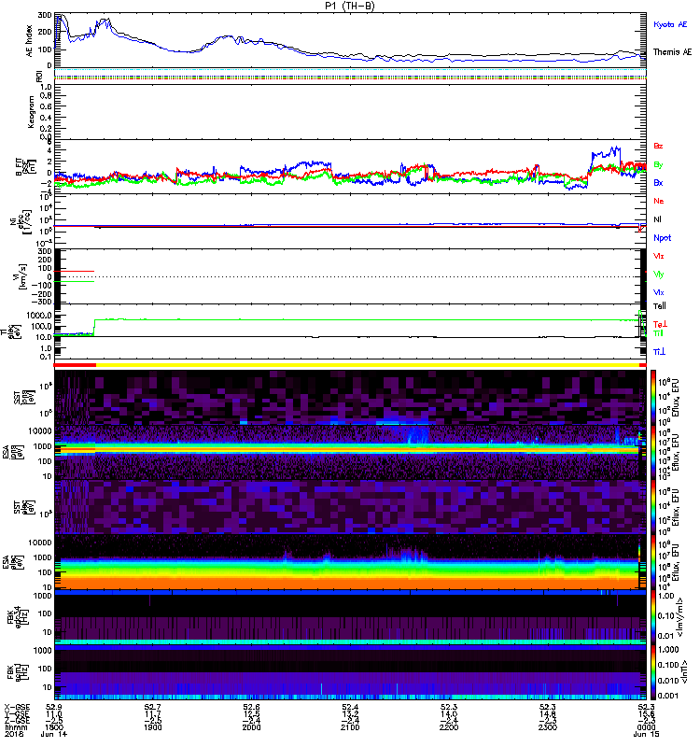
Task: Click the 52.7 X-GSE position value
Action: (152, 707)
